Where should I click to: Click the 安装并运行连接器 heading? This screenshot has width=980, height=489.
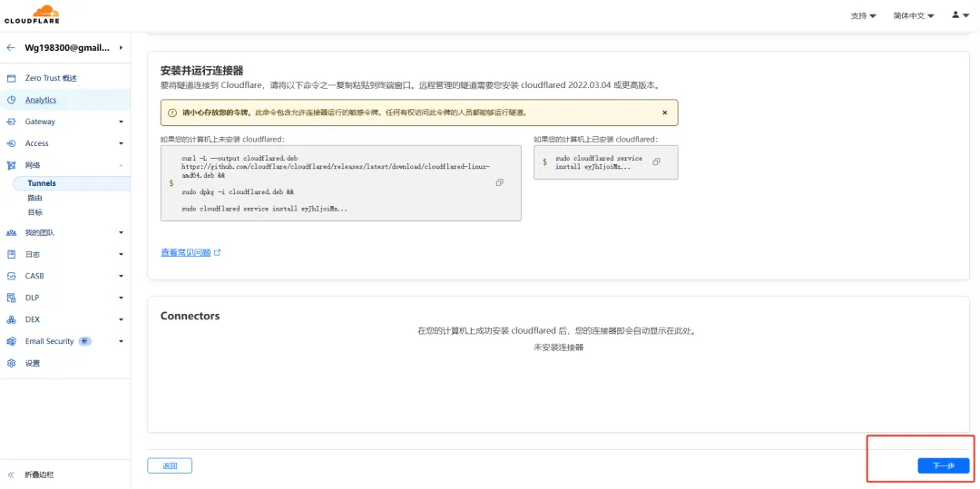(201, 71)
